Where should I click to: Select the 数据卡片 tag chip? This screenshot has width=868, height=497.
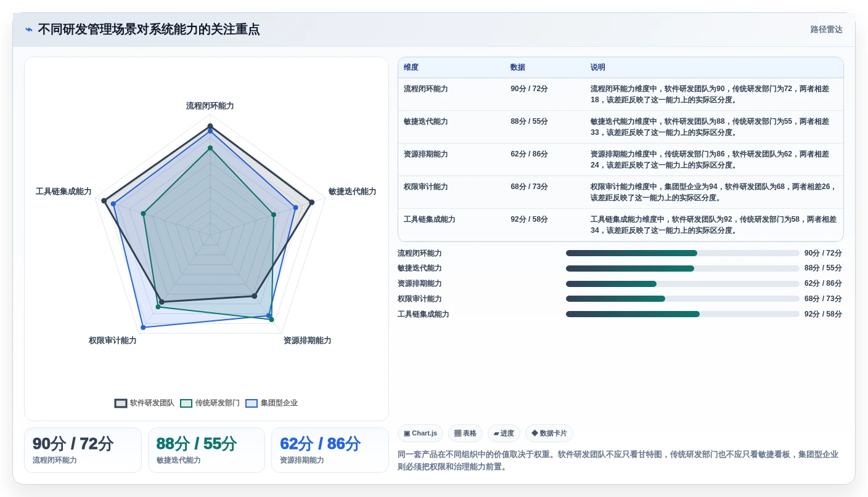point(549,434)
